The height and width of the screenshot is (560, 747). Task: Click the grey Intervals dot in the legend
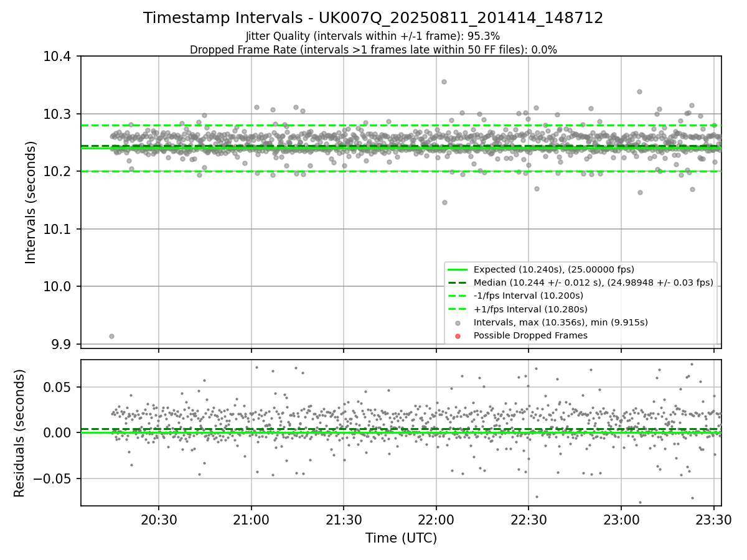point(458,322)
